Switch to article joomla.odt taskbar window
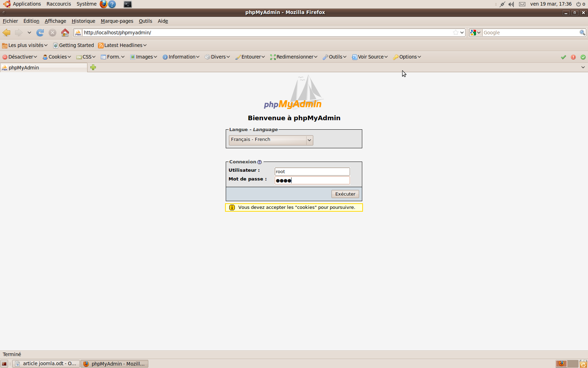 coord(46,364)
